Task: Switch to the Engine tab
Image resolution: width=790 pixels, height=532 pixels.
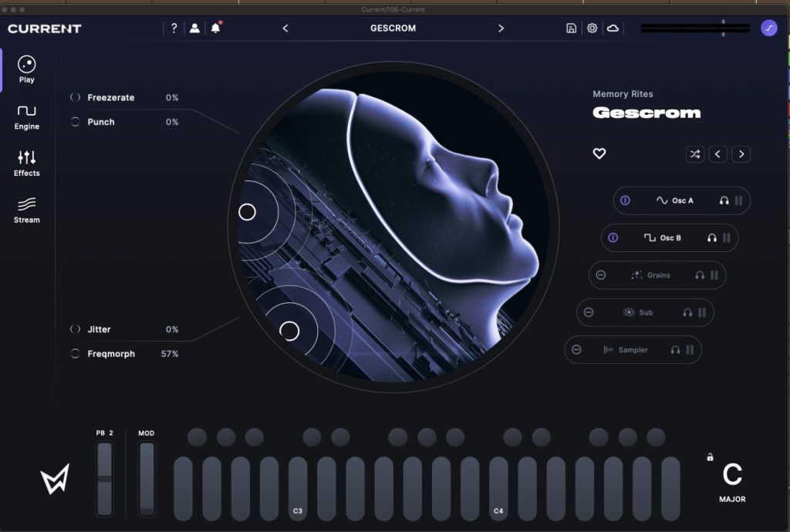Action: (27, 117)
